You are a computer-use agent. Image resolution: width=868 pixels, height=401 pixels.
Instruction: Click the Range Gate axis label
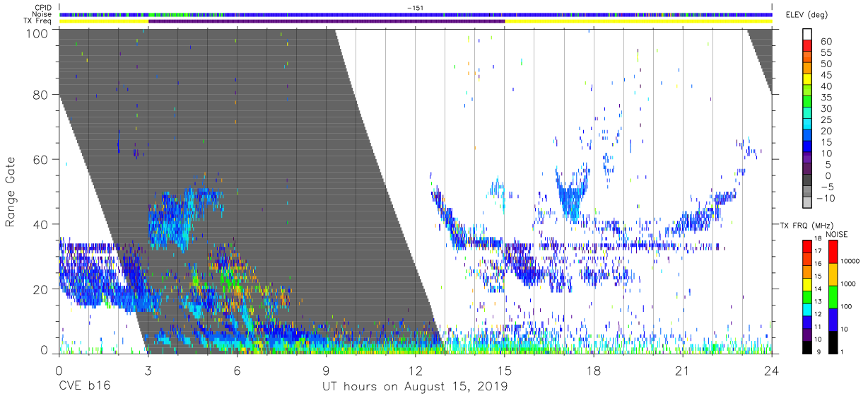click(11, 192)
